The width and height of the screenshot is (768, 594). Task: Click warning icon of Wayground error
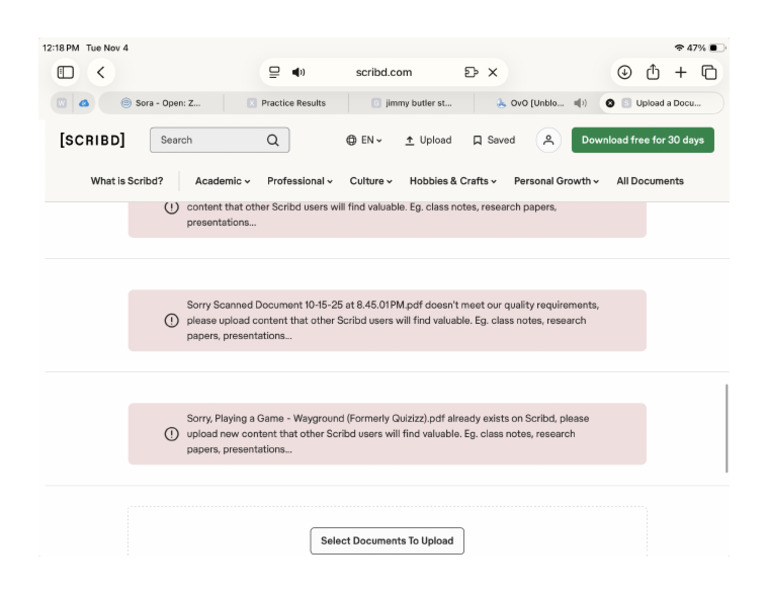[171, 434]
